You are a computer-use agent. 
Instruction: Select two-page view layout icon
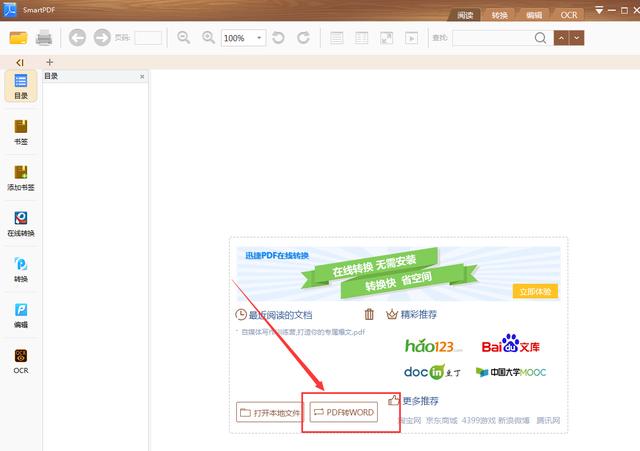[362, 38]
